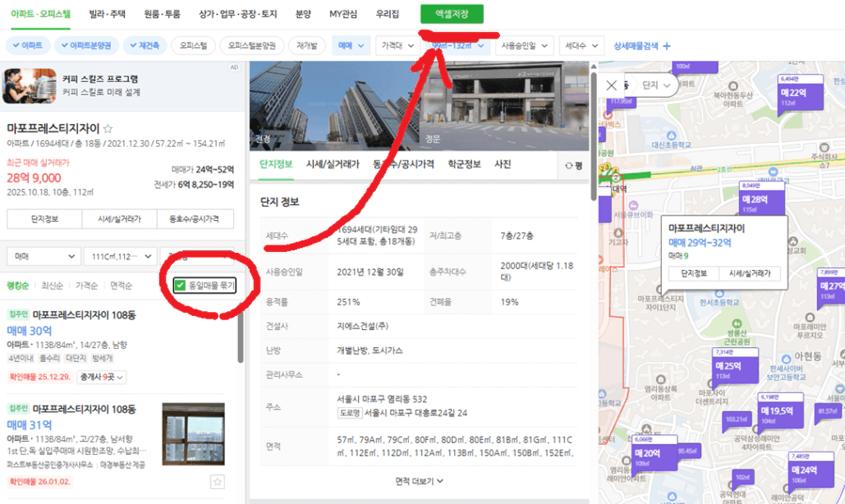The image size is (845, 504).
Task: Star 마포프레스티지자이 as favorite
Action: coord(108,129)
